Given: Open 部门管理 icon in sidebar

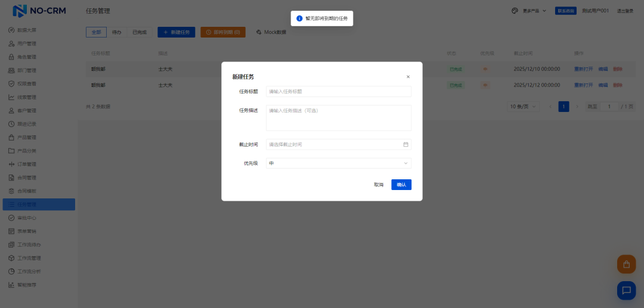Looking at the screenshot, I should tap(11, 70).
